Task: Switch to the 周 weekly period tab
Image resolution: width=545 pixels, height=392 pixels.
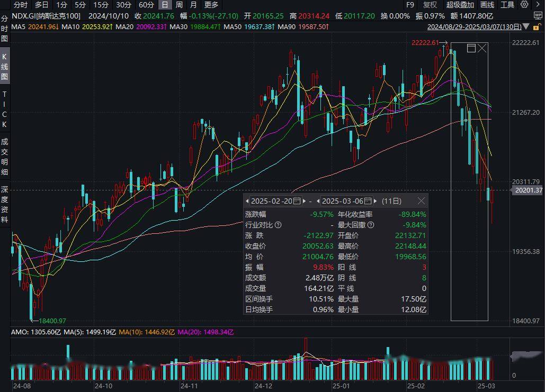Action: pyautogui.click(x=179, y=5)
